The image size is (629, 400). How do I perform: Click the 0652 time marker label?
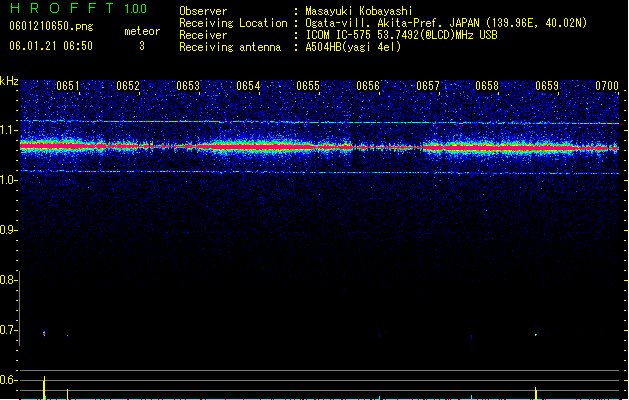coord(128,86)
